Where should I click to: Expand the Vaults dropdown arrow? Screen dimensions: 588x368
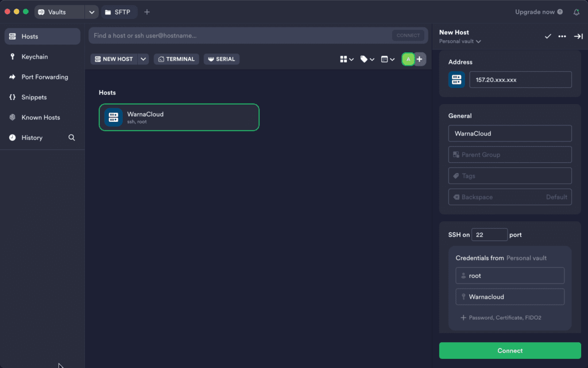[x=92, y=12]
